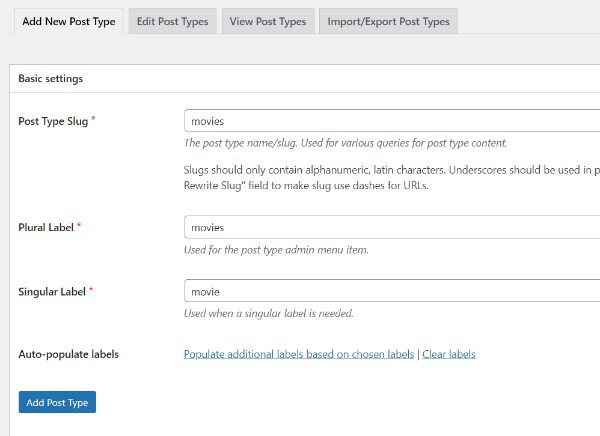The height and width of the screenshot is (436, 600).
Task: Click the Basic settings section heading
Action: [51, 78]
